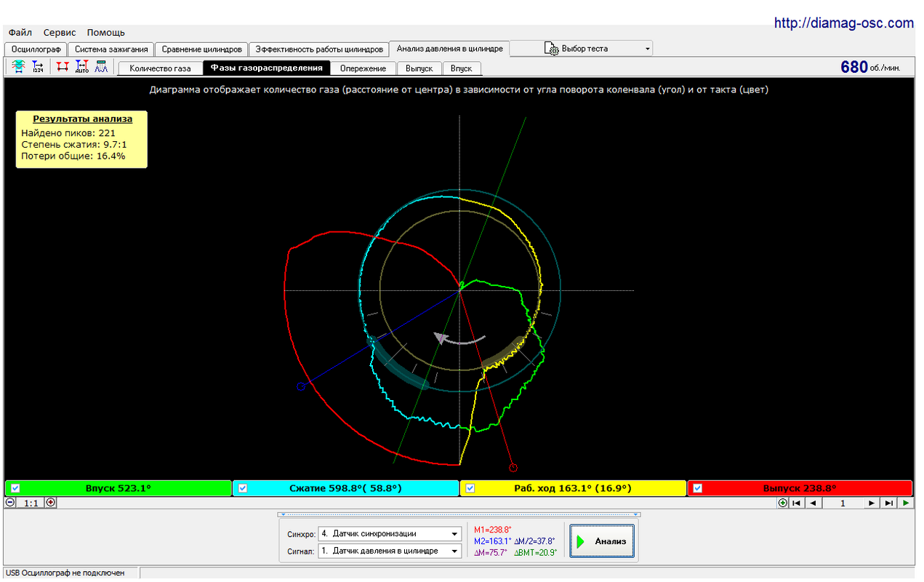Click the green Впуск 523.1° bar

pos(118,488)
